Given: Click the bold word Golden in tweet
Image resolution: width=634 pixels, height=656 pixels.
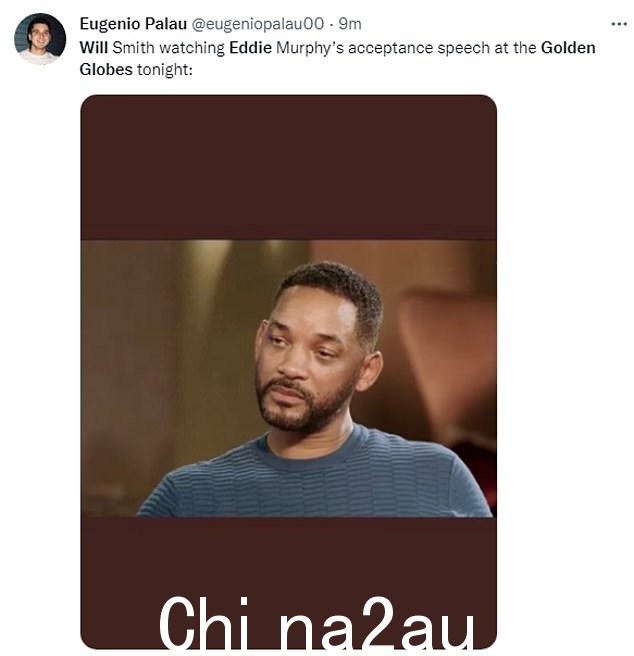Looking at the screenshot, I should tap(568, 48).
